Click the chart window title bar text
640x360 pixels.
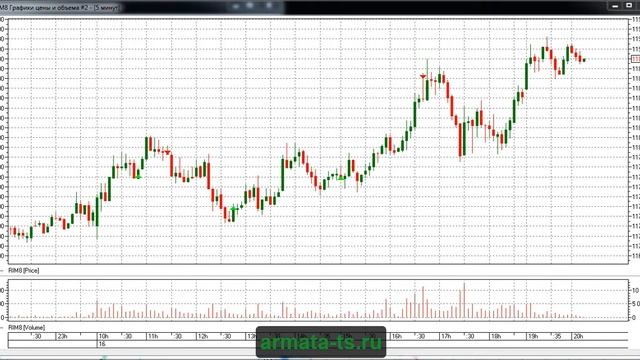tap(60, 7)
